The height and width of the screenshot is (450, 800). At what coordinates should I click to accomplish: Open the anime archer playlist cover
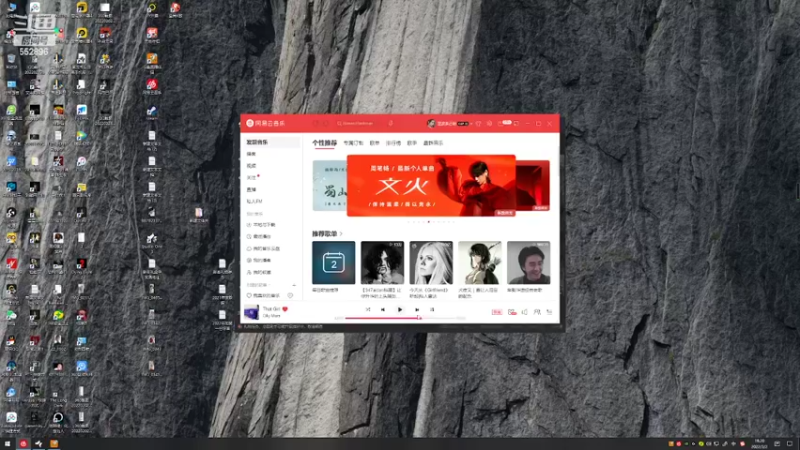(x=480, y=263)
